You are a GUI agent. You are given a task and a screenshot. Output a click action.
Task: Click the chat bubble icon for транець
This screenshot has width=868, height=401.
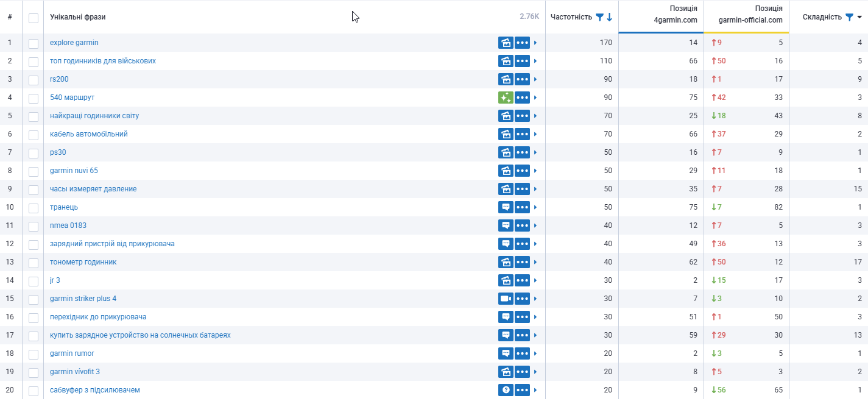[506, 207]
